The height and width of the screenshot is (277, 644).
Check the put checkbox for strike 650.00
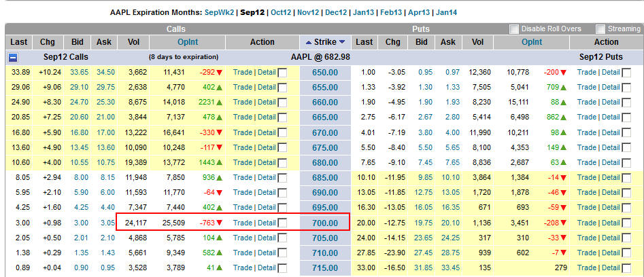click(x=626, y=73)
